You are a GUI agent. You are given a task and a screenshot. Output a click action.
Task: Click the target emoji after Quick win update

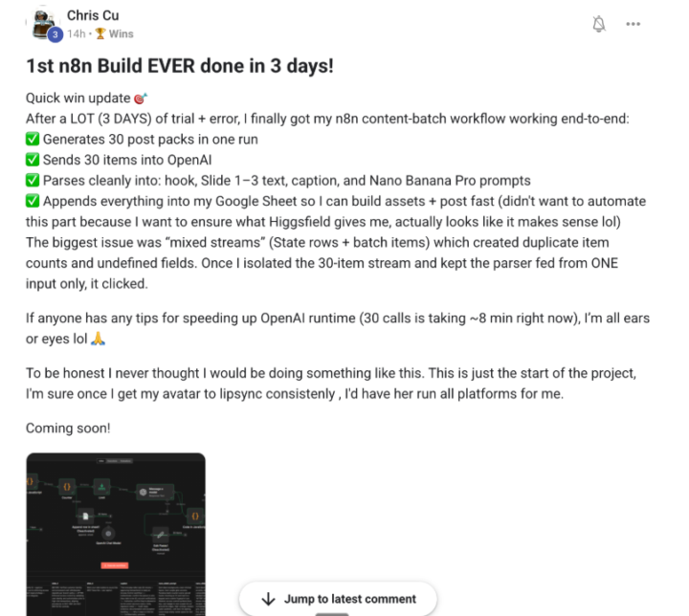[140, 99]
